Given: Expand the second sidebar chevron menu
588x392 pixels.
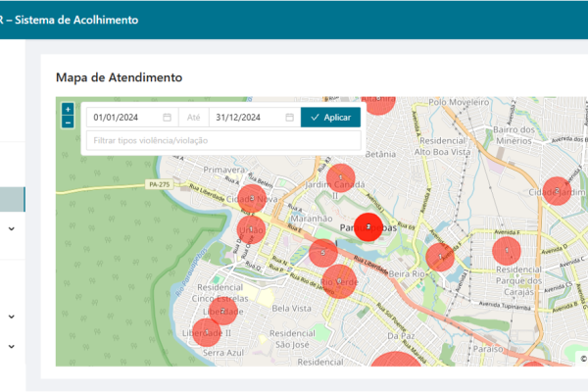Looking at the screenshot, I should pos(12,317).
